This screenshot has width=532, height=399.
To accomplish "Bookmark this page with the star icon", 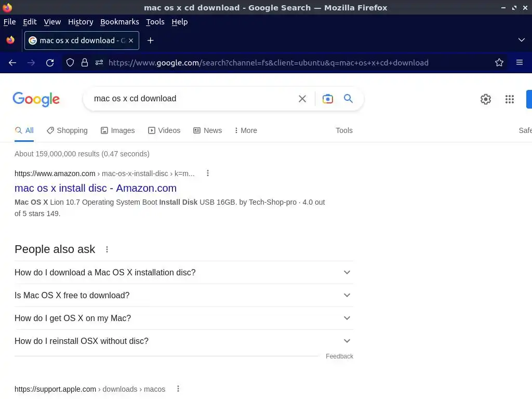I will pyautogui.click(x=499, y=62).
